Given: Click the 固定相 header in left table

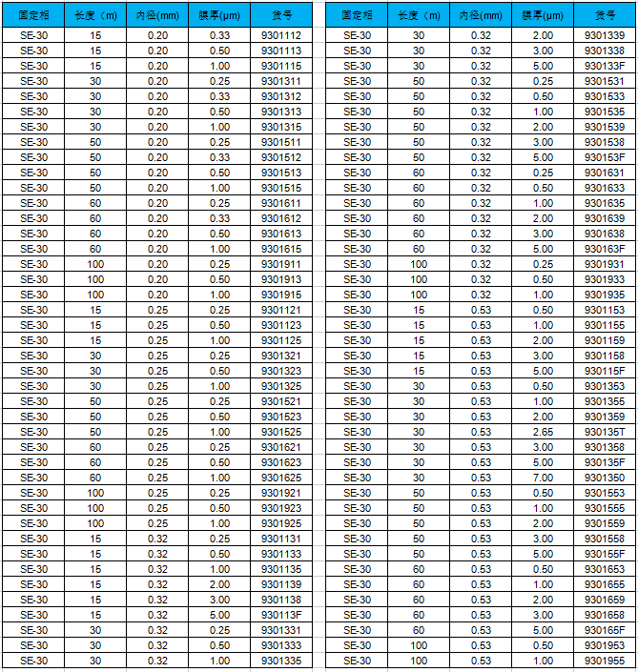Looking at the screenshot, I should 33,16.
